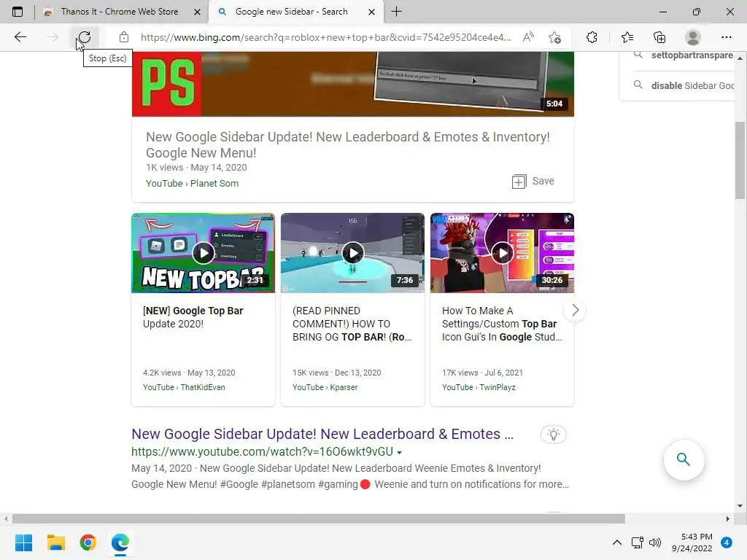The image size is (747, 560).
Task: Play the NEW TOPBAR 2:31 video
Action: click(203, 253)
